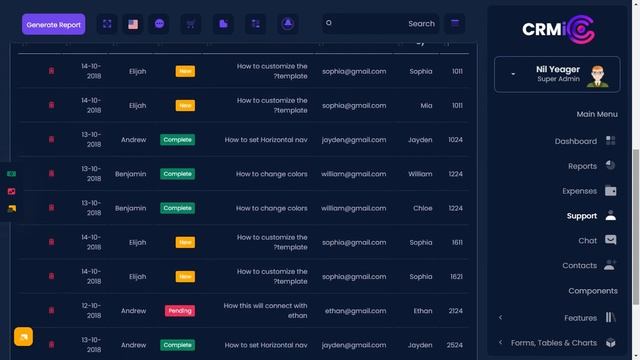Open Contacts in main menu
The height and width of the screenshot is (360, 640).
coord(579,266)
